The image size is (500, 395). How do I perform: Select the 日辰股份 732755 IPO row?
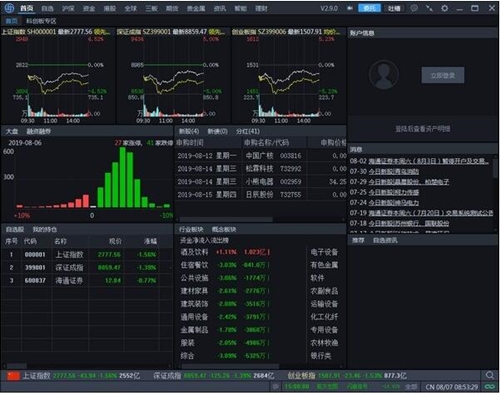(261, 195)
